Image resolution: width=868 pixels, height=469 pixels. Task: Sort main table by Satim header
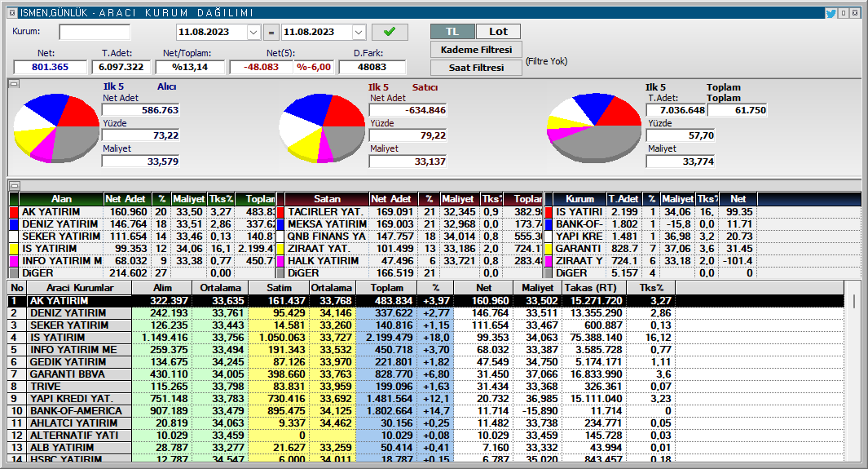pyautogui.click(x=279, y=288)
